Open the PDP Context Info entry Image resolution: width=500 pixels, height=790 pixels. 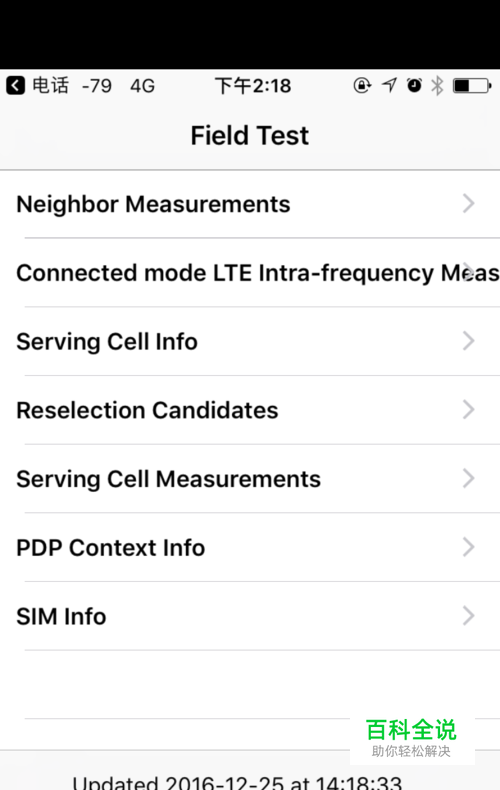point(250,548)
